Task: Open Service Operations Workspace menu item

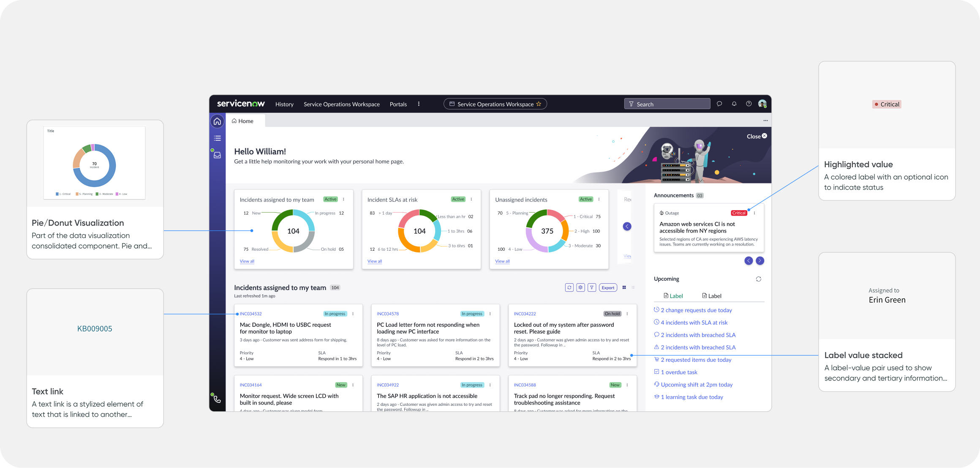Action: pyautogui.click(x=342, y=104)
